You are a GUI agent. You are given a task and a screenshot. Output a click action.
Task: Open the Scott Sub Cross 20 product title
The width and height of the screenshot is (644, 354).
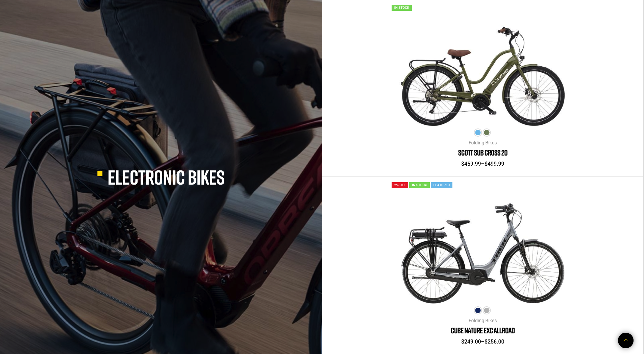tap(482, 153)
